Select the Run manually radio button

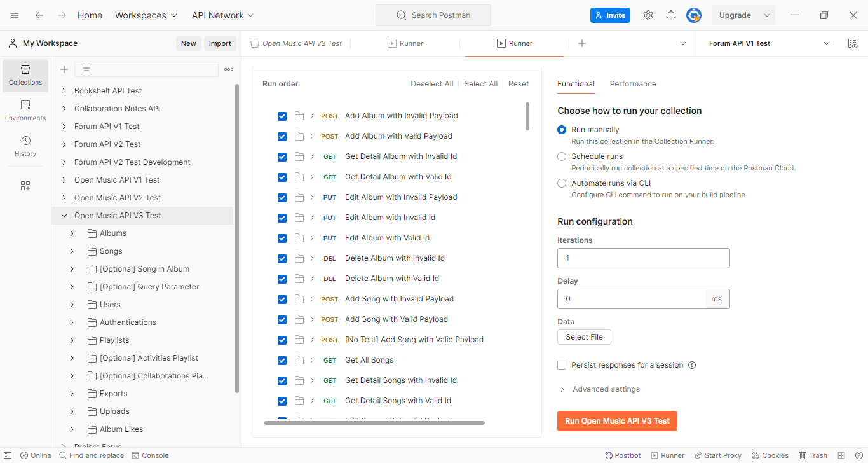(x=562, y=130)
